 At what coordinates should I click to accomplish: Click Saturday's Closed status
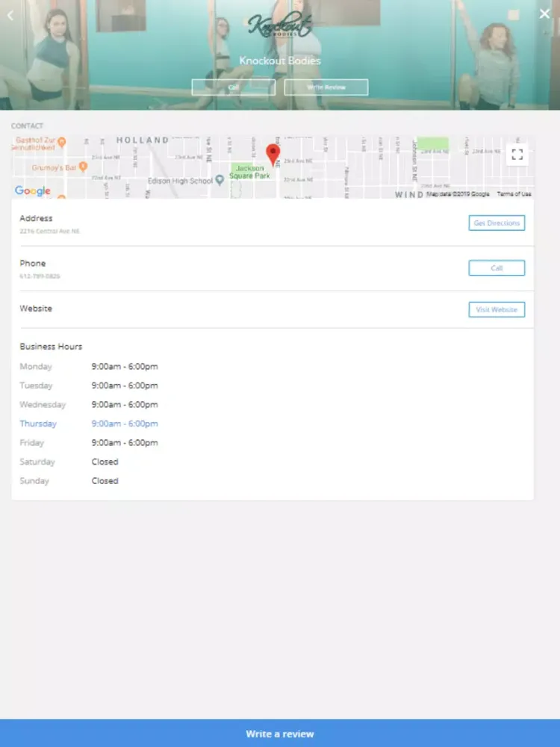pos(105,462)
